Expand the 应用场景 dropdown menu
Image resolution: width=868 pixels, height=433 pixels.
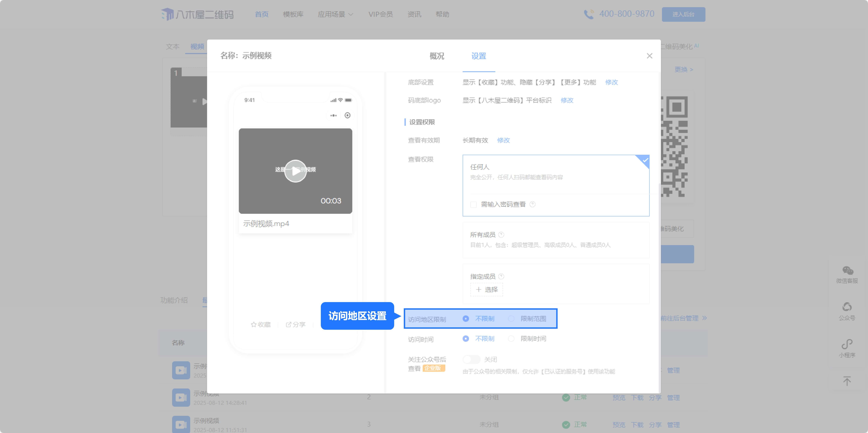[x=335, y=14]
